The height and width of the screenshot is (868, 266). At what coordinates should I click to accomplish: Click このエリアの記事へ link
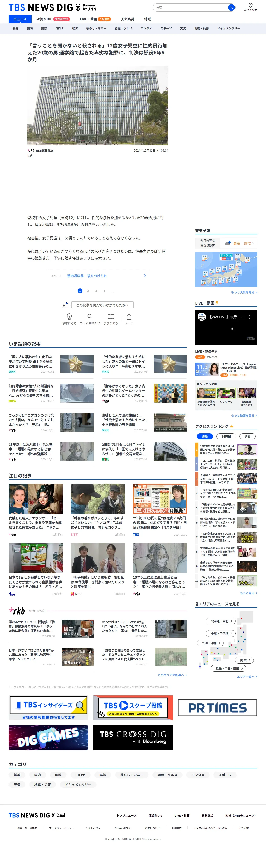[x=172, y=675]
